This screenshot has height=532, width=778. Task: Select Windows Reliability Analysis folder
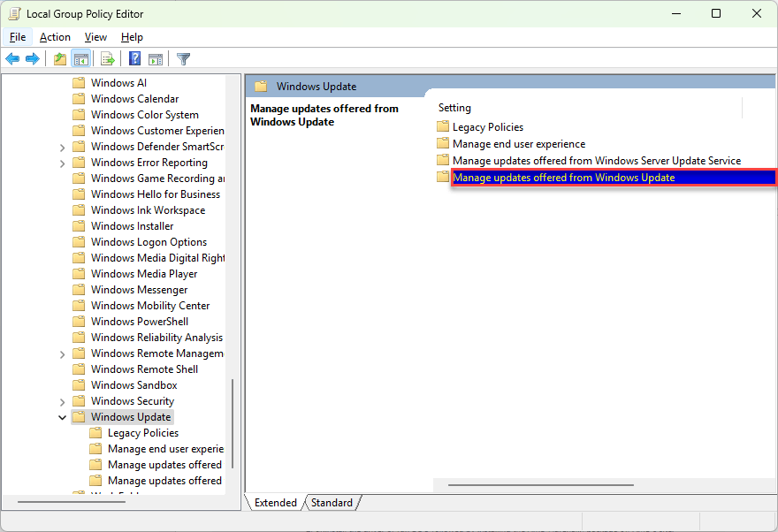(156, 338)
